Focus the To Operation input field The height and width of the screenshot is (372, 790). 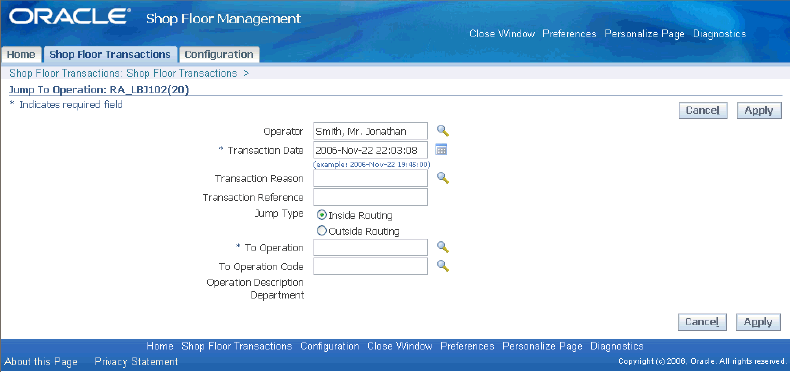pos(370,247)
